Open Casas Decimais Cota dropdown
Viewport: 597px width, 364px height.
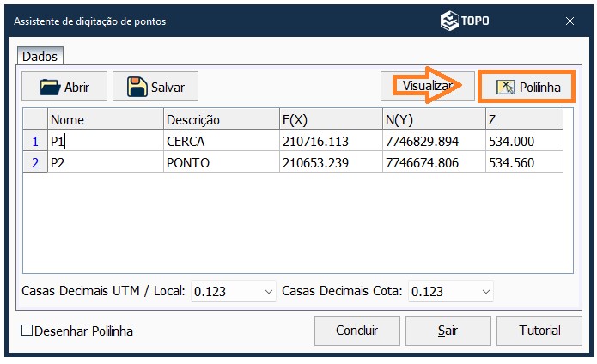484,292
